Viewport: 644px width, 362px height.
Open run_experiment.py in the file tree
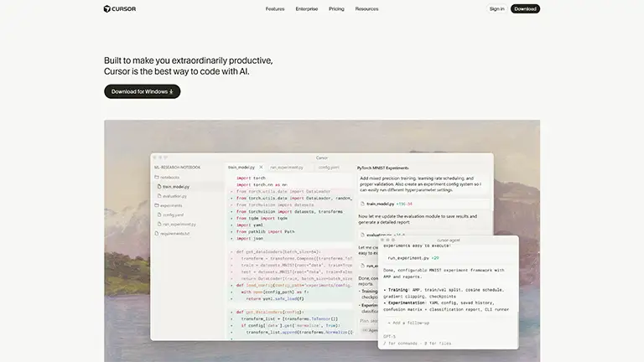pyautogui.click(x=179, y=225)
